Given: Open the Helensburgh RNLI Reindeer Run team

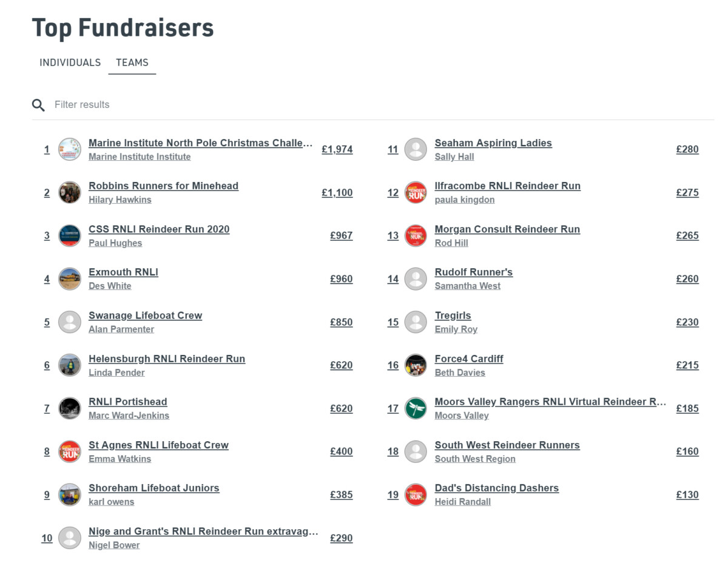Looking at the screenshot, I should click(x=167, y=359).
